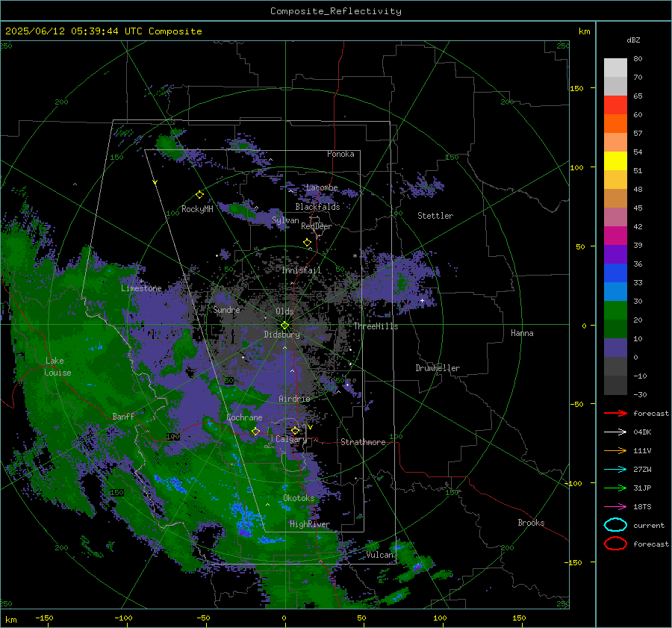Image resolution: width=672 pixels, height=628 pixels.
Task: Click the Airdrie map label
Action: tap(294, 399)
